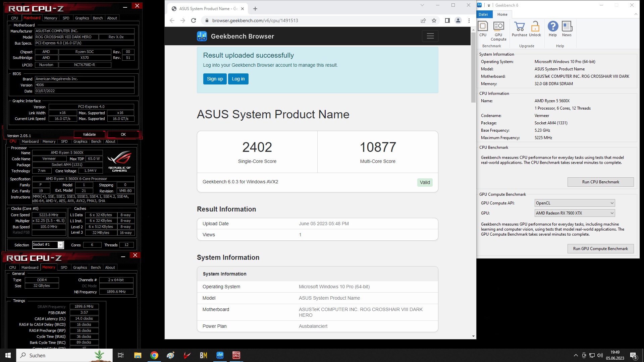Open the notification center icon
The height and width of the screenshot is (362, 644).
[x=634, y=355]
